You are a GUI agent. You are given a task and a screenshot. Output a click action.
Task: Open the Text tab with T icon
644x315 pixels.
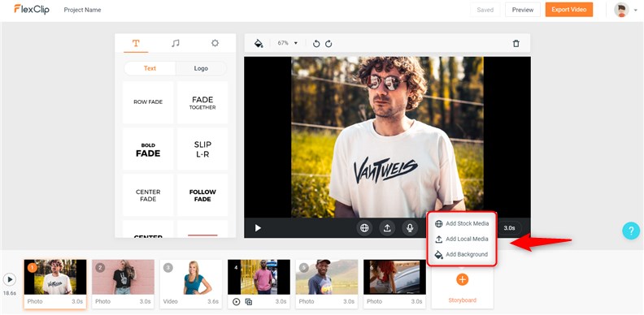coord(136,43)
